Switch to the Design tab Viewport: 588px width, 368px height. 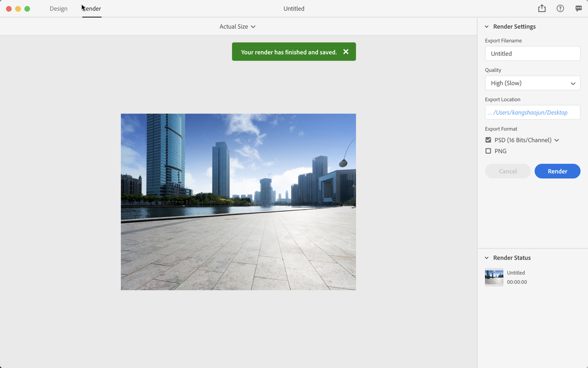[58, 8]
